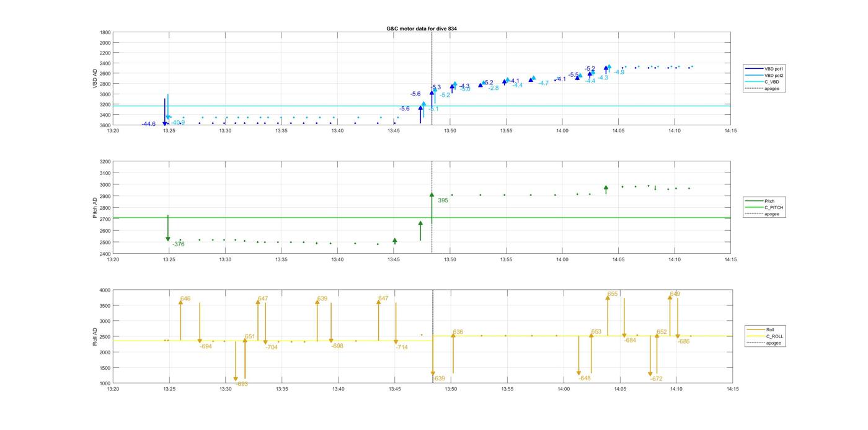Click the 13:20 tick on Pitch plot x-axis
Screen dimensions: 868x430
tap(112, 260)
